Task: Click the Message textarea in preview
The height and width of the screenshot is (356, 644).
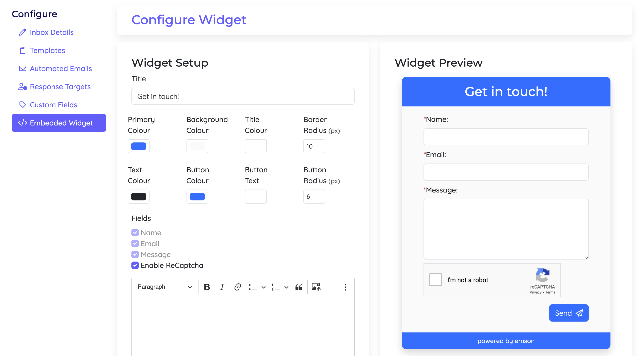Action: pos(506,229)
